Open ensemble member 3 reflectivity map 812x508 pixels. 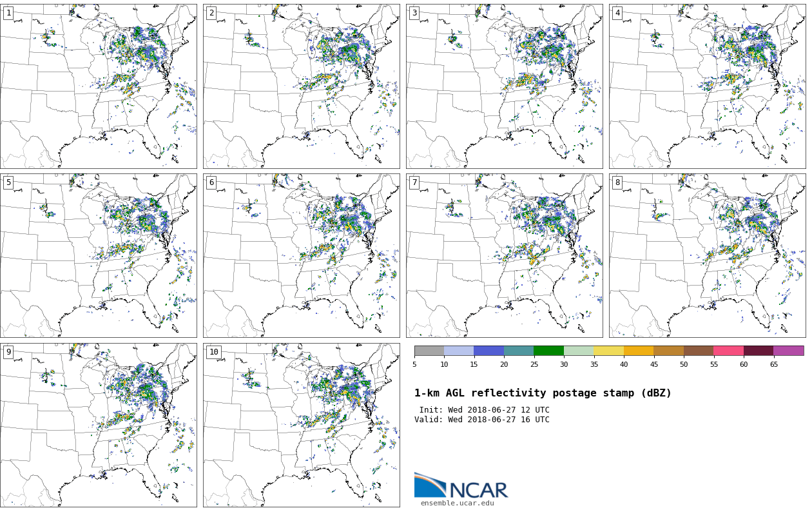pyautogui.click(x=505, y=86)
